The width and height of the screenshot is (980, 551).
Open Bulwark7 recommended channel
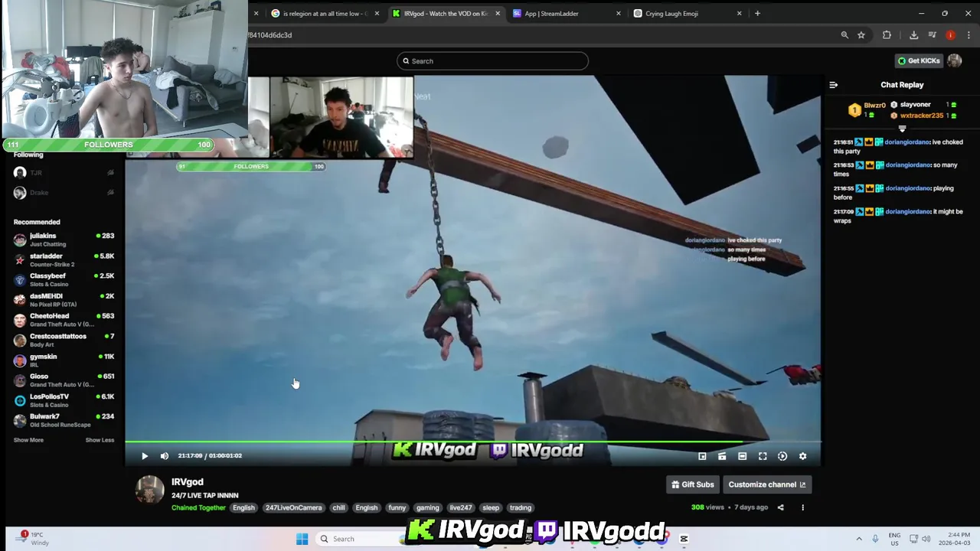pyautogui.click(x=64, y=420)
